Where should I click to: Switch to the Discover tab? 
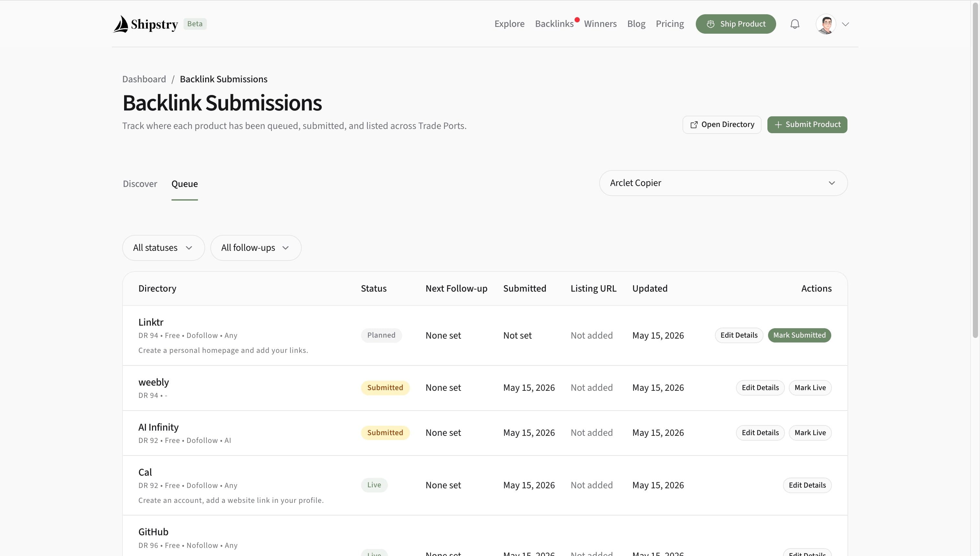coord(140,184)
